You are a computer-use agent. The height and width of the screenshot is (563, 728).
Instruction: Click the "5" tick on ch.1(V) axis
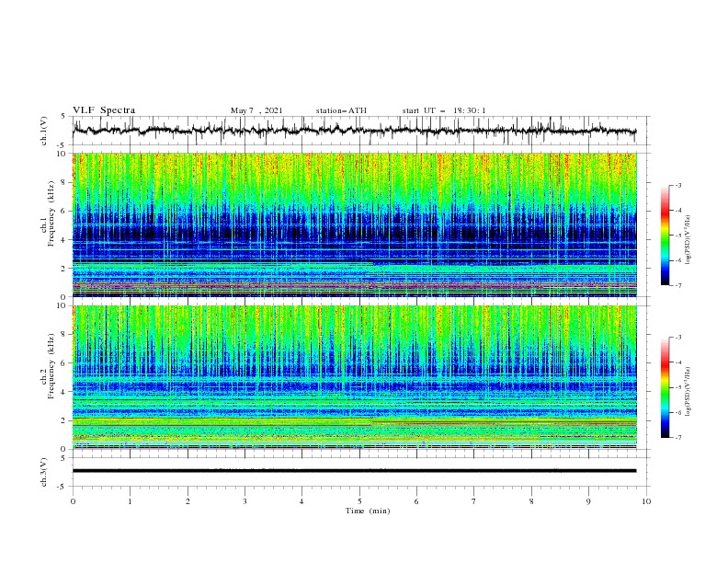pos(63,116)
